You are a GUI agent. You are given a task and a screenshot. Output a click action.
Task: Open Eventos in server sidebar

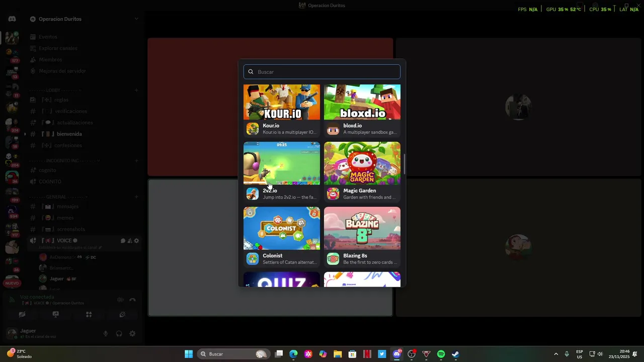[x=84, y=37]
